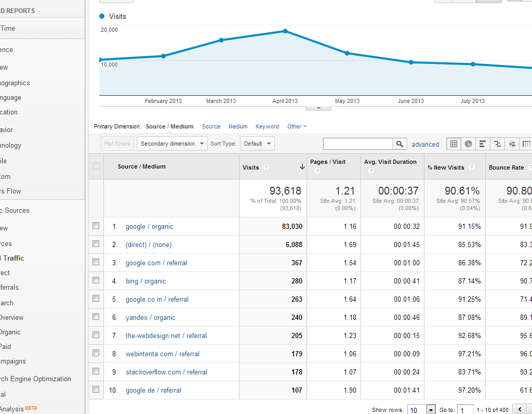Open the Secondary dimension dropdown
532x414 pixels.
172,144
